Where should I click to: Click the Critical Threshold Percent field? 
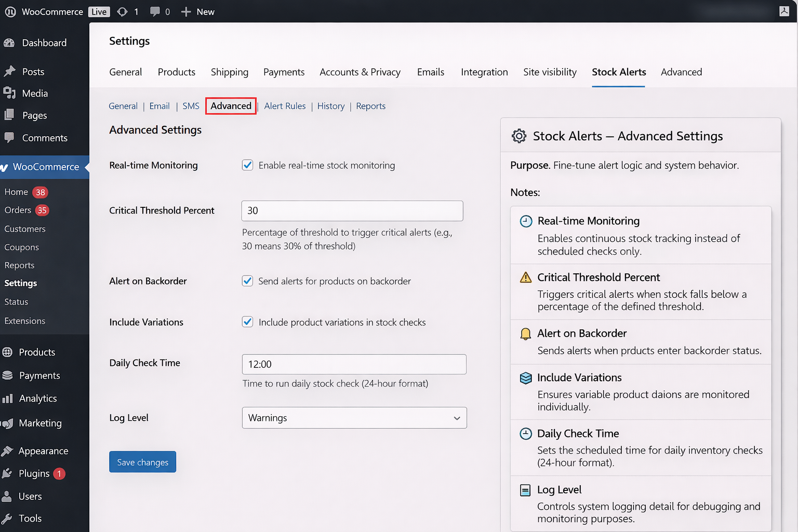[352, 211]
